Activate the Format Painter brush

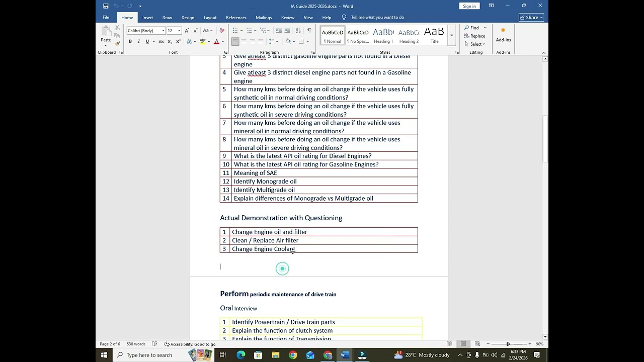coord(117,44)
